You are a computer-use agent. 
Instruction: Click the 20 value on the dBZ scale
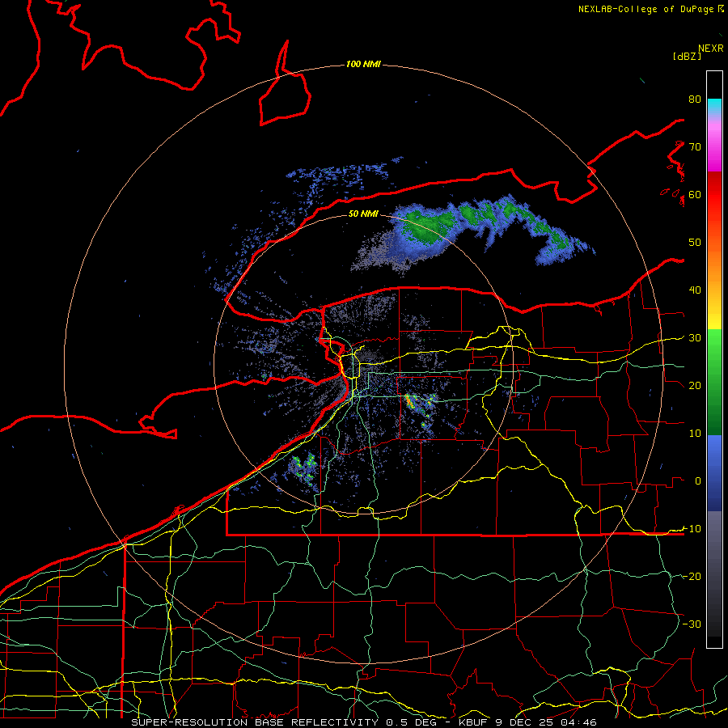click(695, 385)
